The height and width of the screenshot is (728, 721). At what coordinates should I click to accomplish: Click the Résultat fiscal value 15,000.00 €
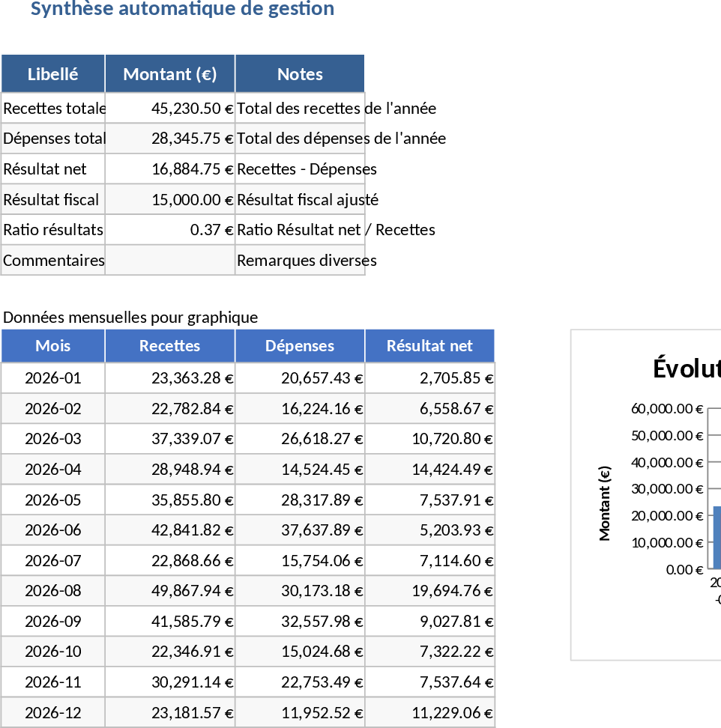point(169,199)
